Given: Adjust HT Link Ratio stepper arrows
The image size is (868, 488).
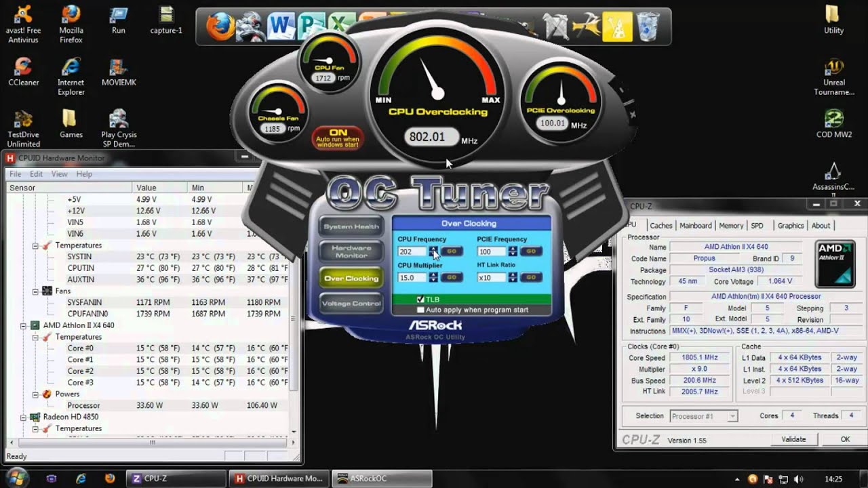Looking at the screenshot, I should pos(513,277).
